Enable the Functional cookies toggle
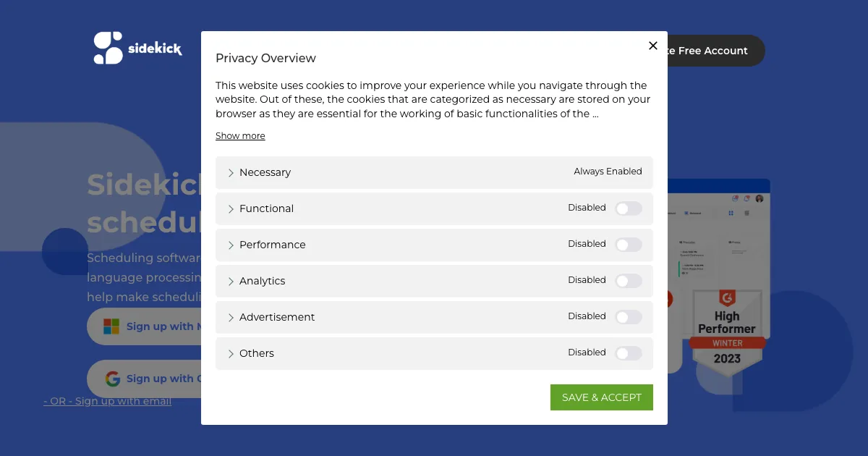868x456 pixels. (628, 208)
